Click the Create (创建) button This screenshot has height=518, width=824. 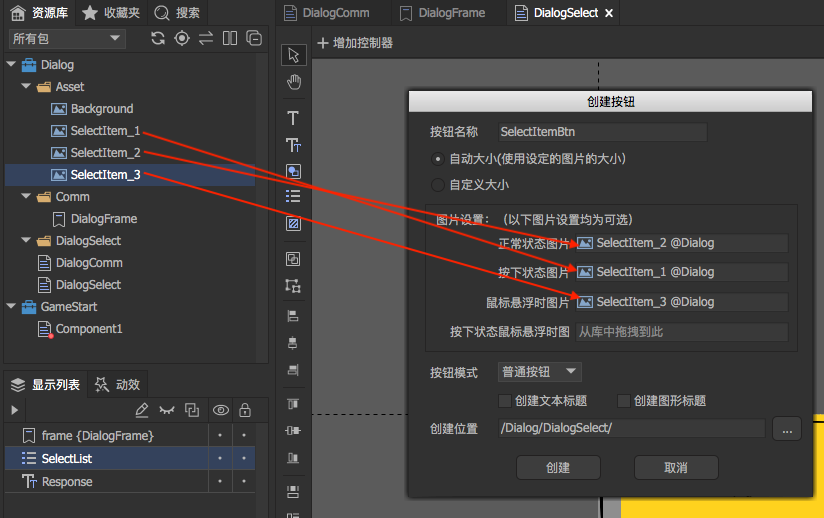(x=558, y=467)
